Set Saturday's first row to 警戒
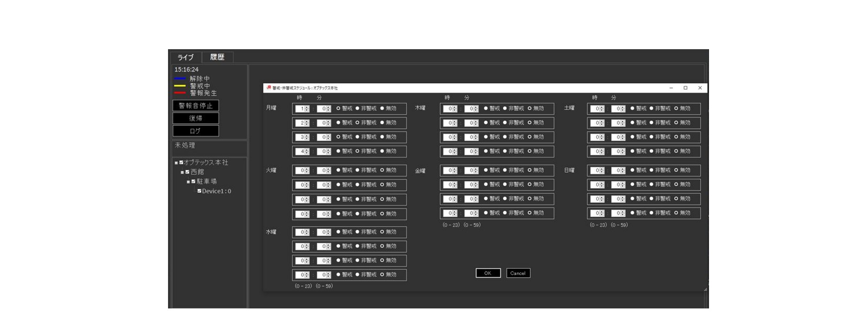The width and height of the screenshot is (868, 324). coord(632,109)
